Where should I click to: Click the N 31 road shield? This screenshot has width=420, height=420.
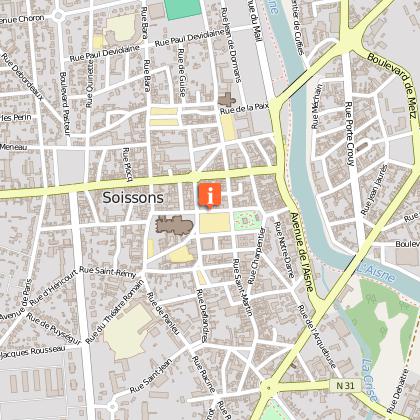tap(345, 386)
